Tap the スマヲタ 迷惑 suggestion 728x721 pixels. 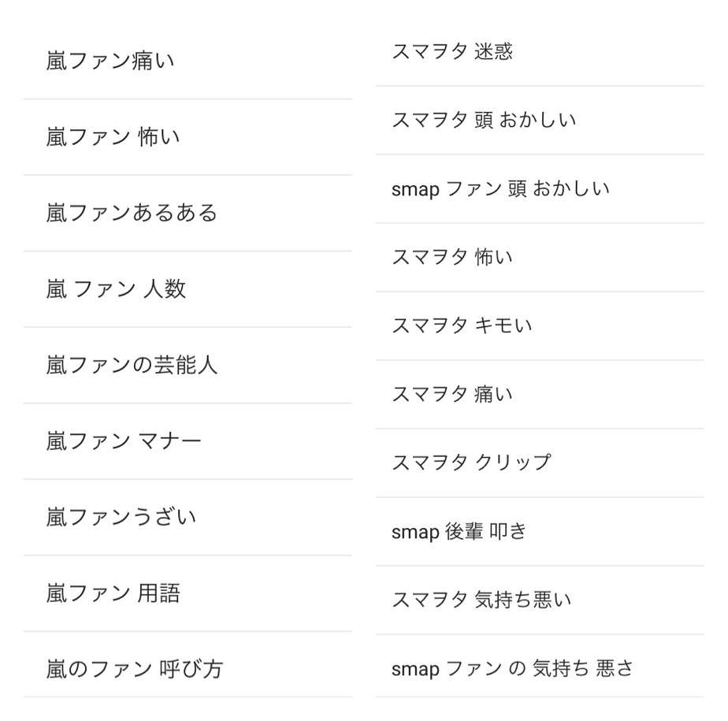pos(540,51)
